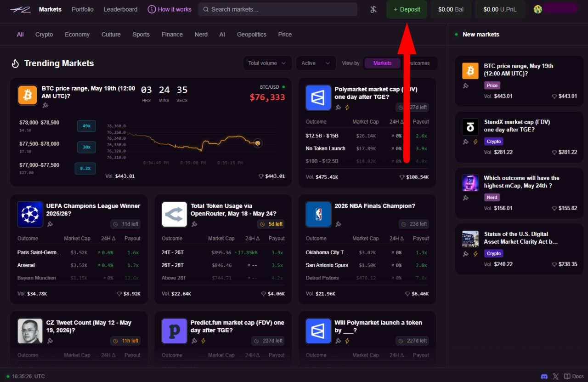Screen dimensions: 588x382
Task: Filter by the Price category
Action: click(285, 34)
